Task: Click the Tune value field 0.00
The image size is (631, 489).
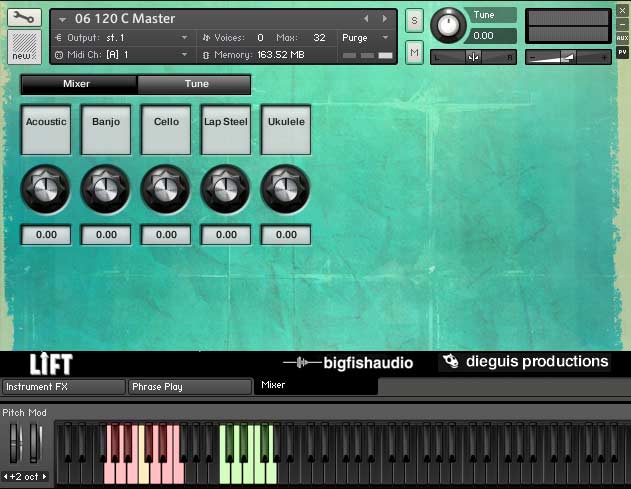Action: coord(490,36)
